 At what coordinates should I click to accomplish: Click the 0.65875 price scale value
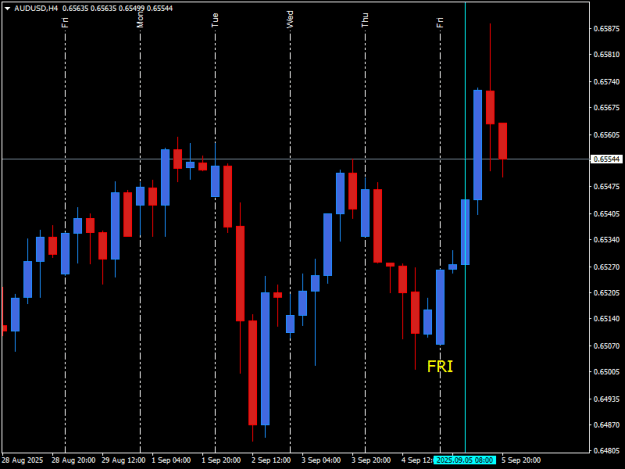607,29
